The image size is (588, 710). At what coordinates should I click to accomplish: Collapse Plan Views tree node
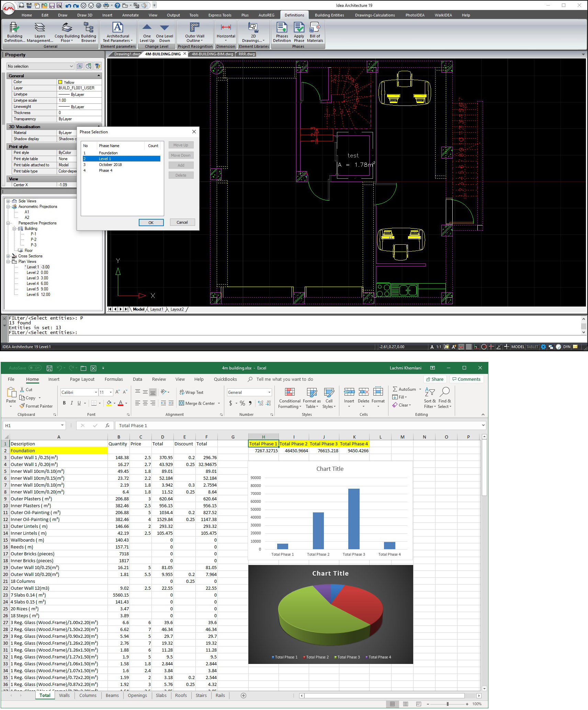pyautogui.click(x=8, y=262)
